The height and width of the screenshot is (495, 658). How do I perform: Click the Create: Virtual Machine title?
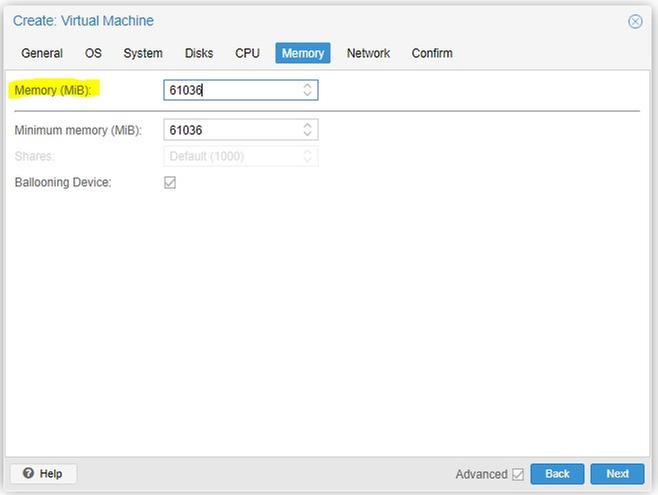pos(83,21)
